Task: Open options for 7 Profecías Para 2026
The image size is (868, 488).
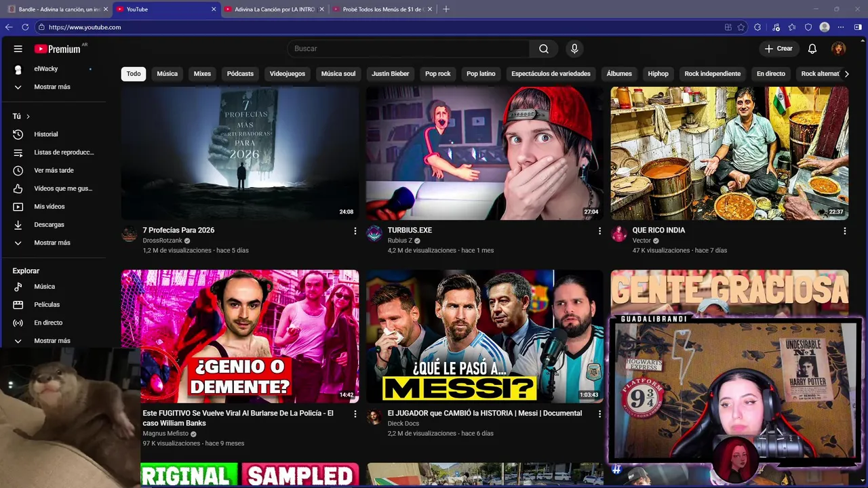Action: point(355,231)
